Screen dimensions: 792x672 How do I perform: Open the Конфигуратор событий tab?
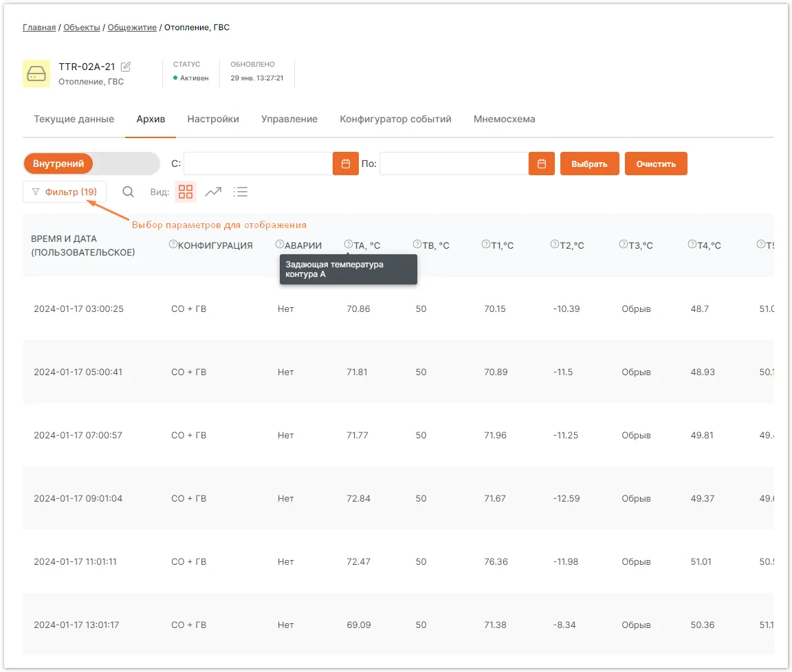click(395, 119)
